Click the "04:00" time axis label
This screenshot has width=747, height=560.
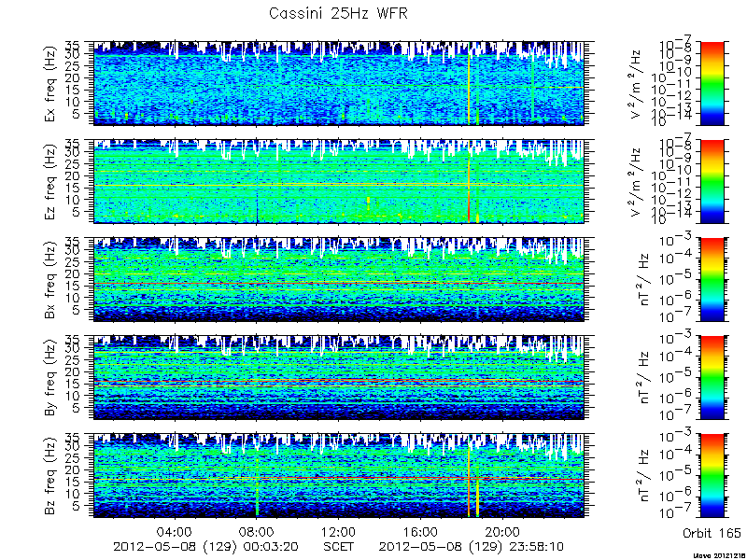(176, 531)
